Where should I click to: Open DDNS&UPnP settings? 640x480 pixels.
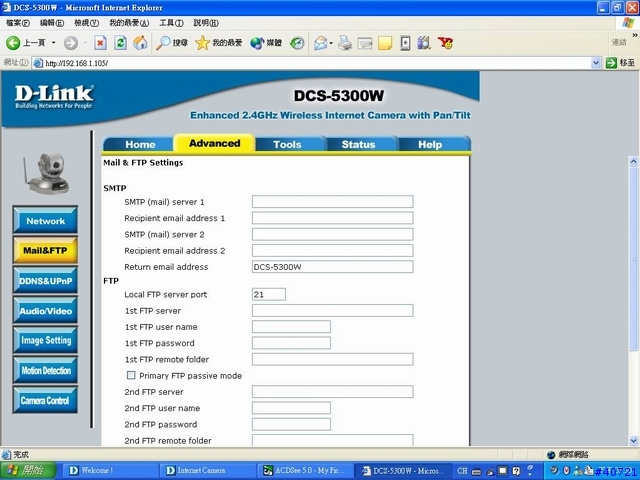tap(45, 281)
